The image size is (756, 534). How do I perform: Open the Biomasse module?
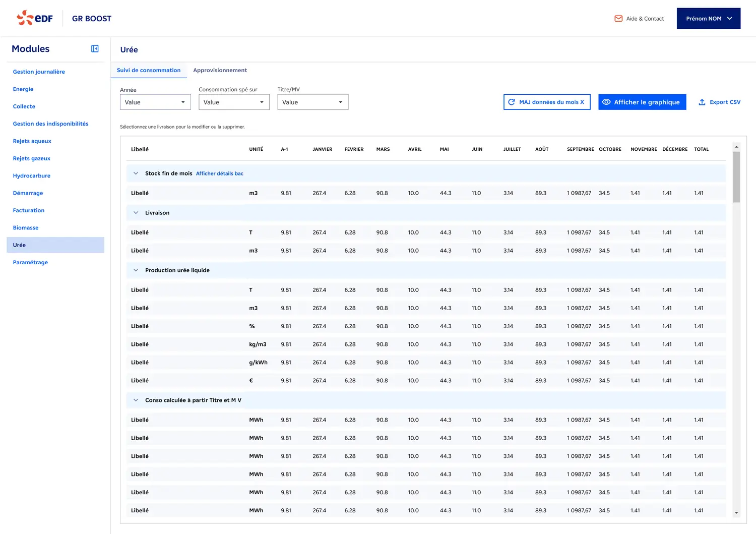[x=26, y=228]
